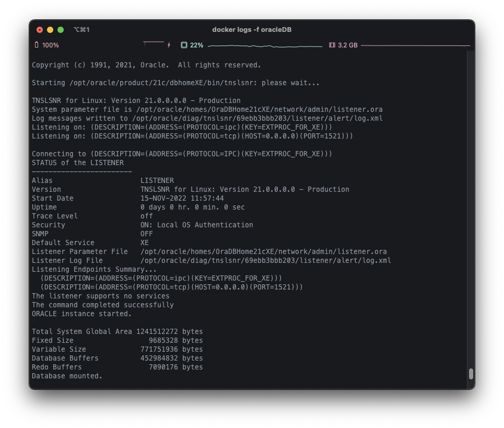This screenshot has height=428, width=504.
Task: Click the Listener Parameter File path
Action: (263, 251)
